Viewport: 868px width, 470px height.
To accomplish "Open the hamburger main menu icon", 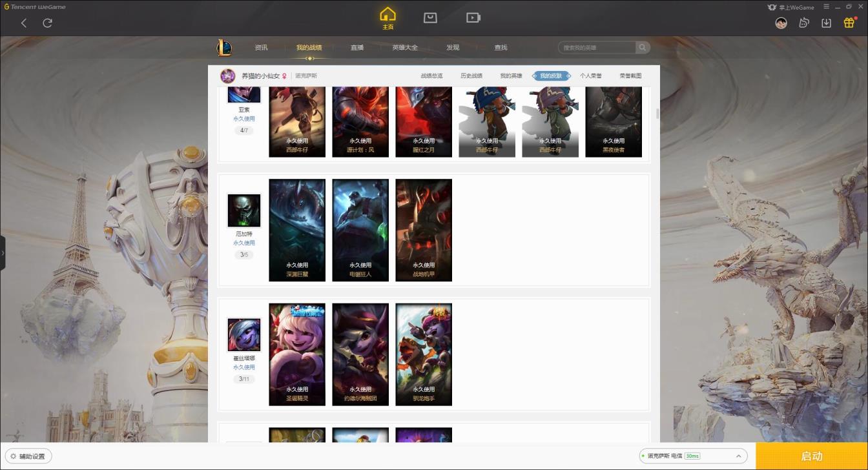I will [x=826, y=6].
